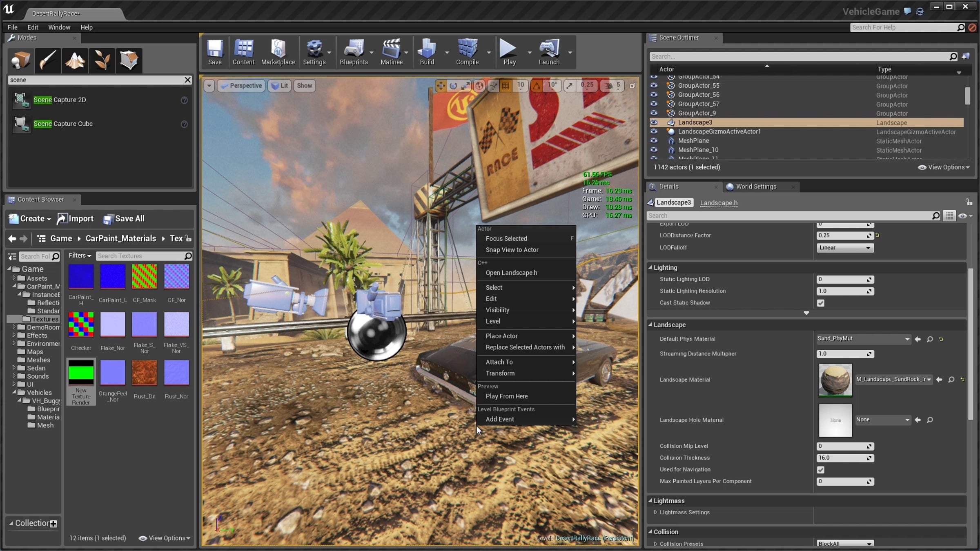Expand the Lightmass Settings section
This screenshot has height=551, width=980.
[x=656, y=513]
